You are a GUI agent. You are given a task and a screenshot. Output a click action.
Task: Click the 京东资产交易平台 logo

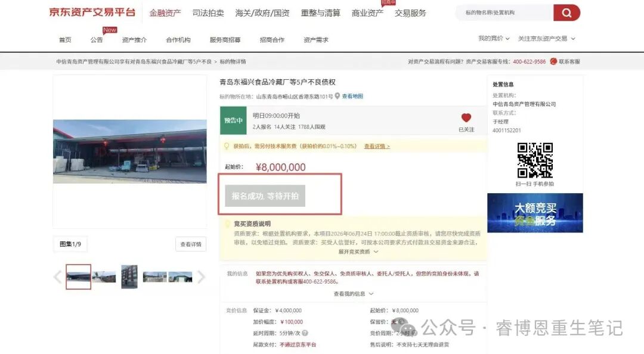(92, 13)
